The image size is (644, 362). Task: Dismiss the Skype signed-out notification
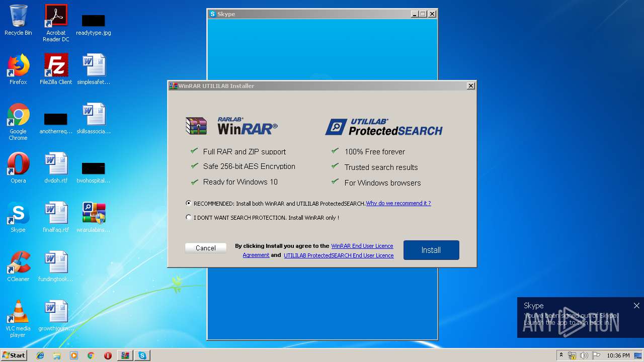coord(636,306)
